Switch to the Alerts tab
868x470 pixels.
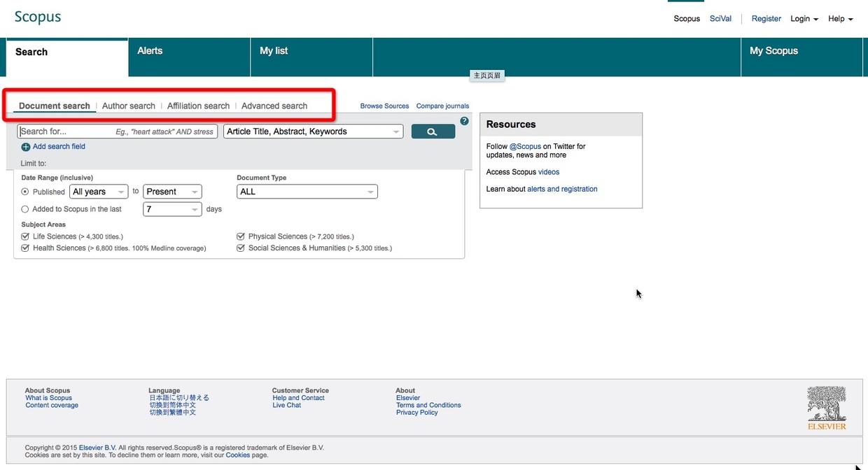click(x=190, y=57)
